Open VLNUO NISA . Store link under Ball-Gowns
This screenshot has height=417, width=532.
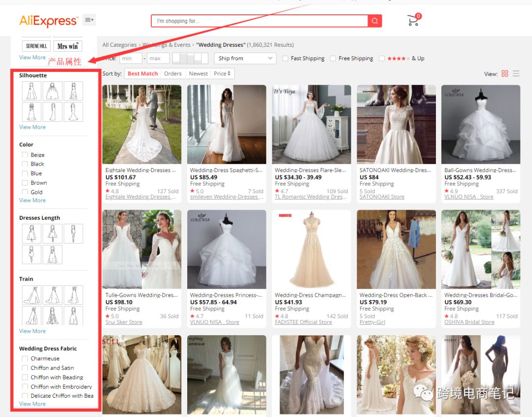468,197
